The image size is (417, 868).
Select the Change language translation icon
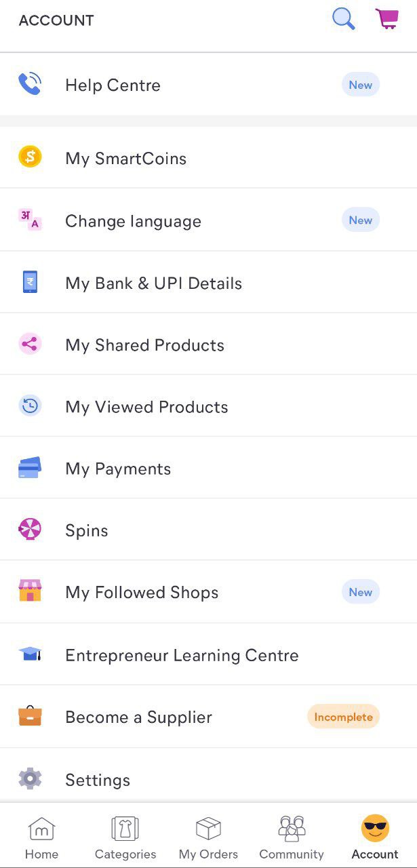tap(30, 219)
